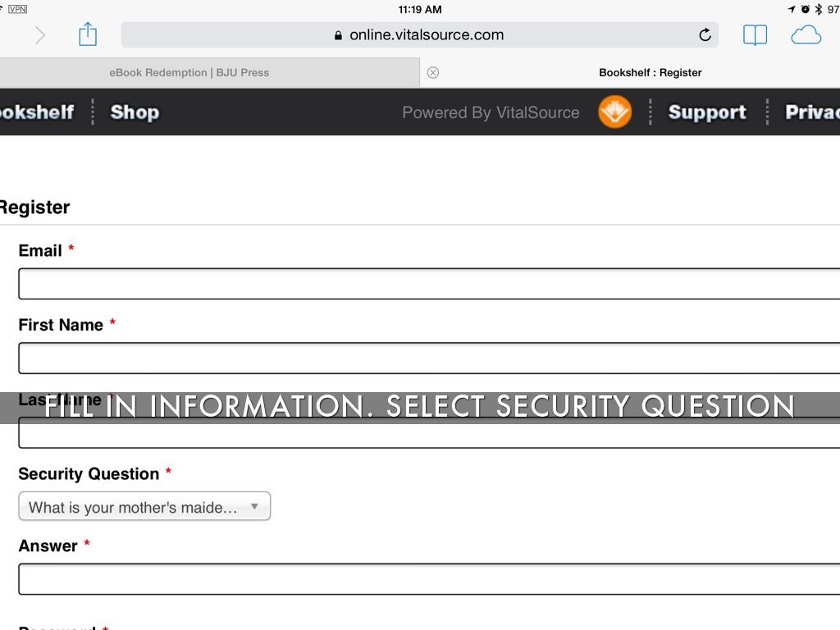Click the Bookshelf header link
This screenshot has height=630, width=840.
pyautogui.click(x=36, y=112)
